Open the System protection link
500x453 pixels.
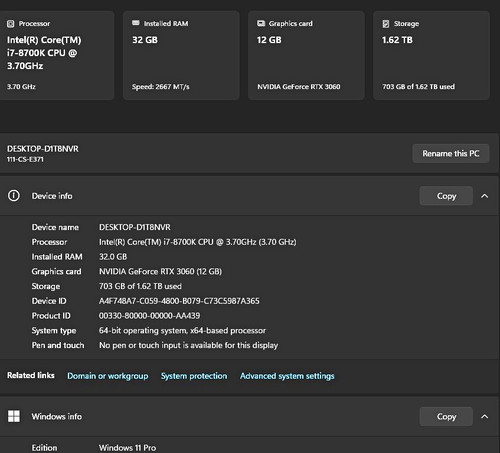tap(194, 376)
